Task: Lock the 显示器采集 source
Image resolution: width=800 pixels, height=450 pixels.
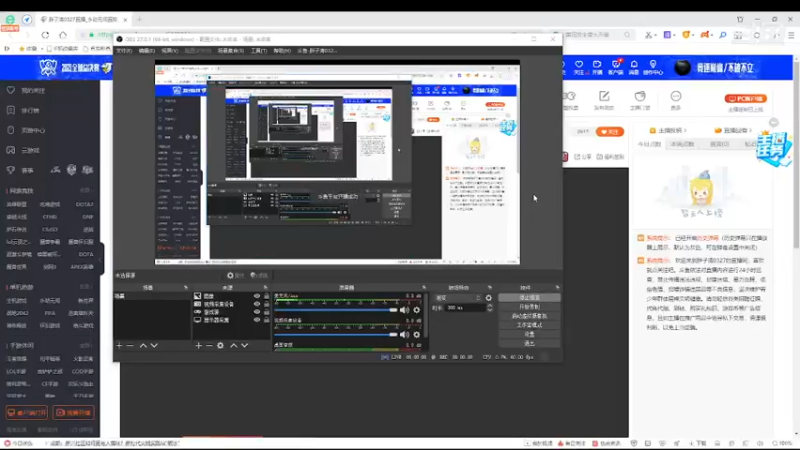Action: pos(266,320)
